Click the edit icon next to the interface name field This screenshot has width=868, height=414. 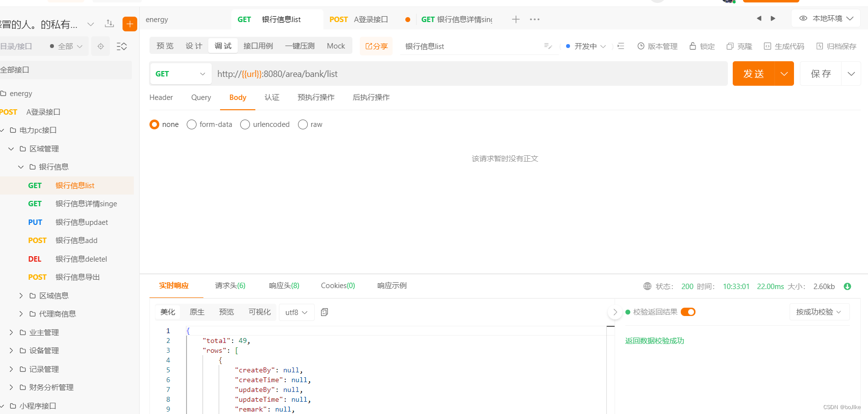[x=548, y=46]
